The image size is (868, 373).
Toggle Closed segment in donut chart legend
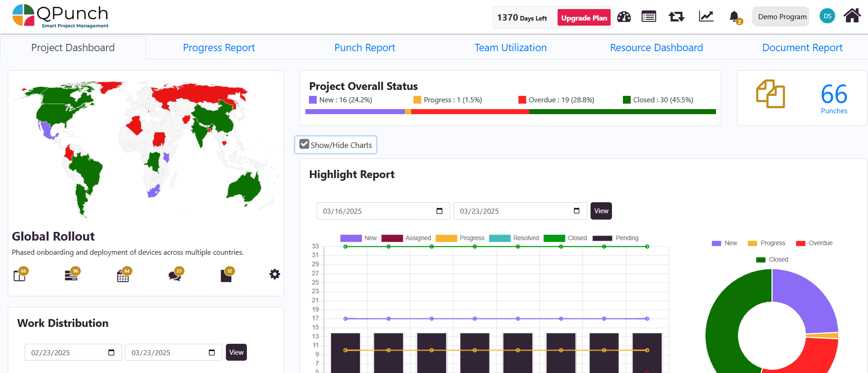pyautogui.click(x=772, y=259)
